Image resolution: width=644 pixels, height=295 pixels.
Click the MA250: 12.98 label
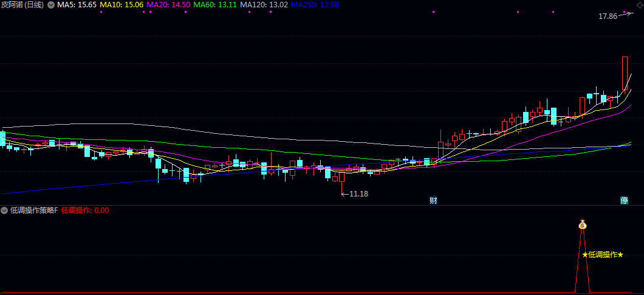tap(315, 5)
